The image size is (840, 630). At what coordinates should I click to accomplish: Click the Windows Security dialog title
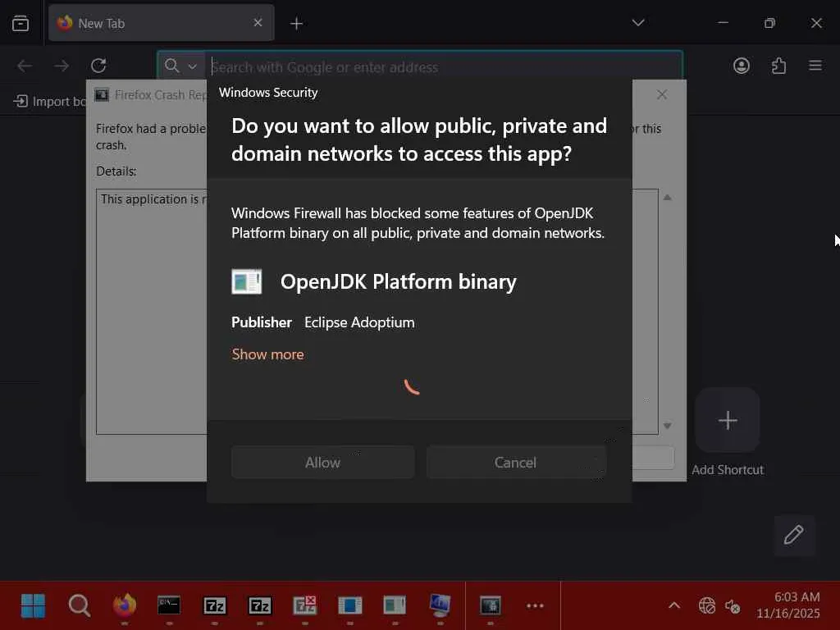click(x=268, y=93)
